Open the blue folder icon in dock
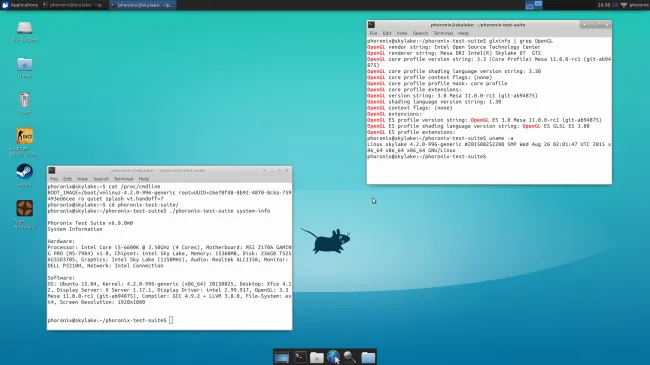Image resolution: width=650 pixels, height=365 pixels. point(368,357)
